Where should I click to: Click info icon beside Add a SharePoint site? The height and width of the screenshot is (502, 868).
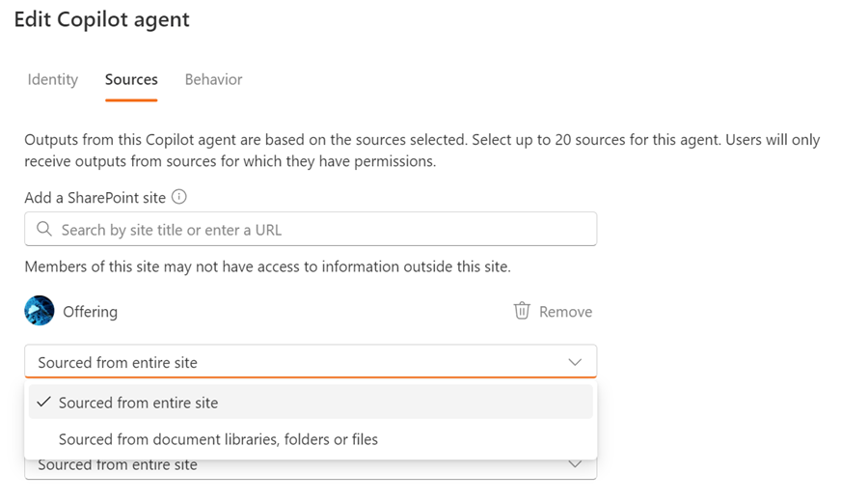(178, 197)
